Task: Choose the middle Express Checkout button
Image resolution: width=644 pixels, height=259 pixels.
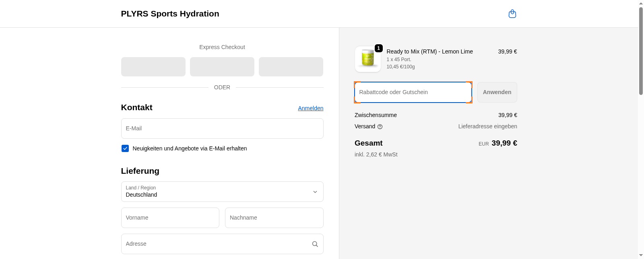Action: 222,67
